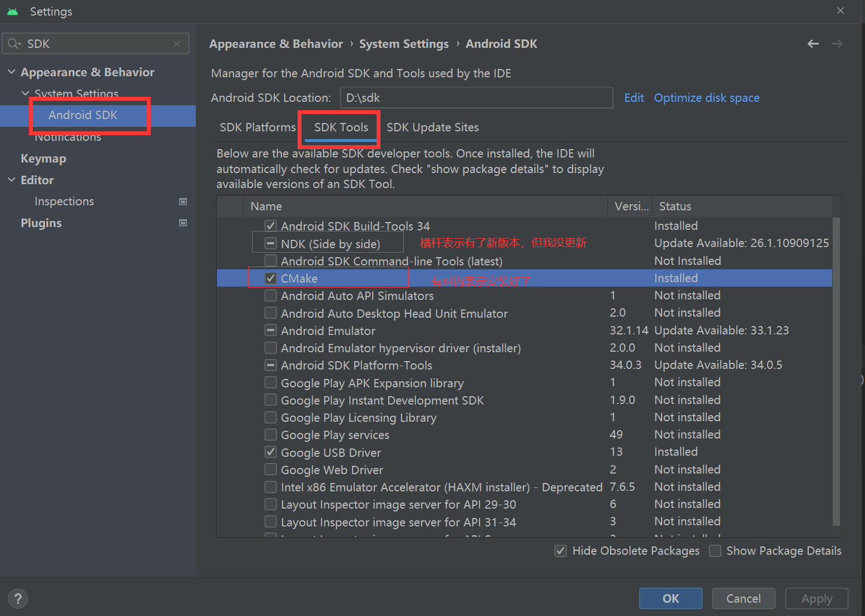Click Optimize disk space link
The height and width of the screenshot is (616, 865).
click(706, 98)
